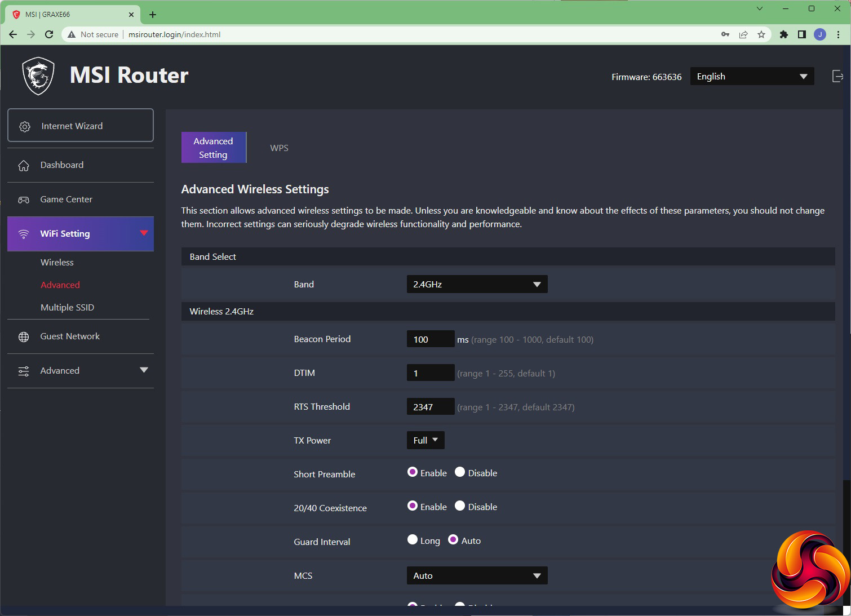The width and height of the screenshot is (851, 616).
Task: Open the English language dropdown
Action: pyautogui.click(x=752, y=77)
